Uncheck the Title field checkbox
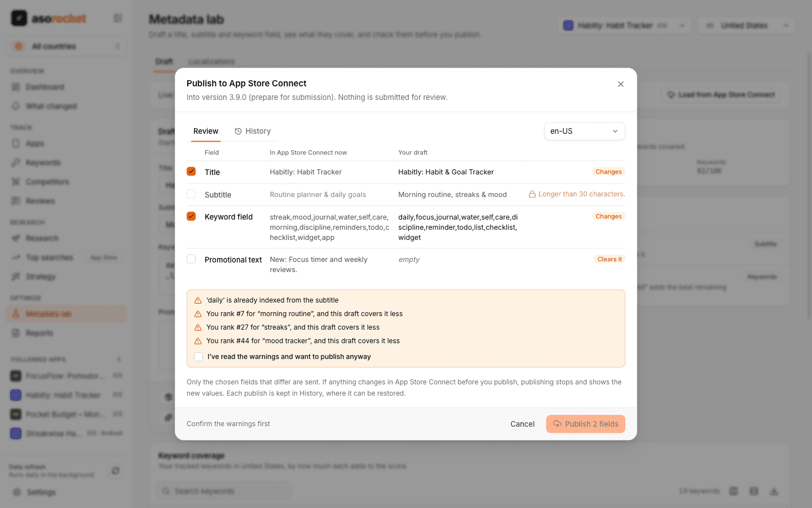The width and height of the screenshot is (812, 508). coord(191,172)
